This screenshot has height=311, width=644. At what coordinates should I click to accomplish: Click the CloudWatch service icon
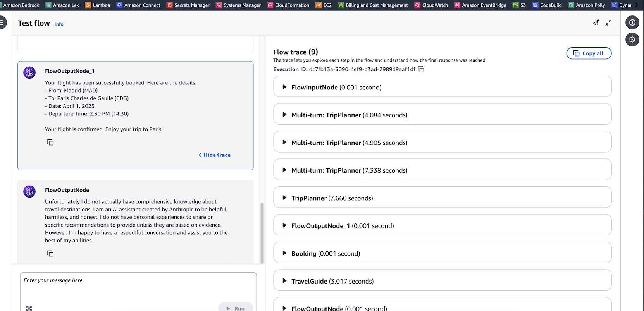[417, 5]
